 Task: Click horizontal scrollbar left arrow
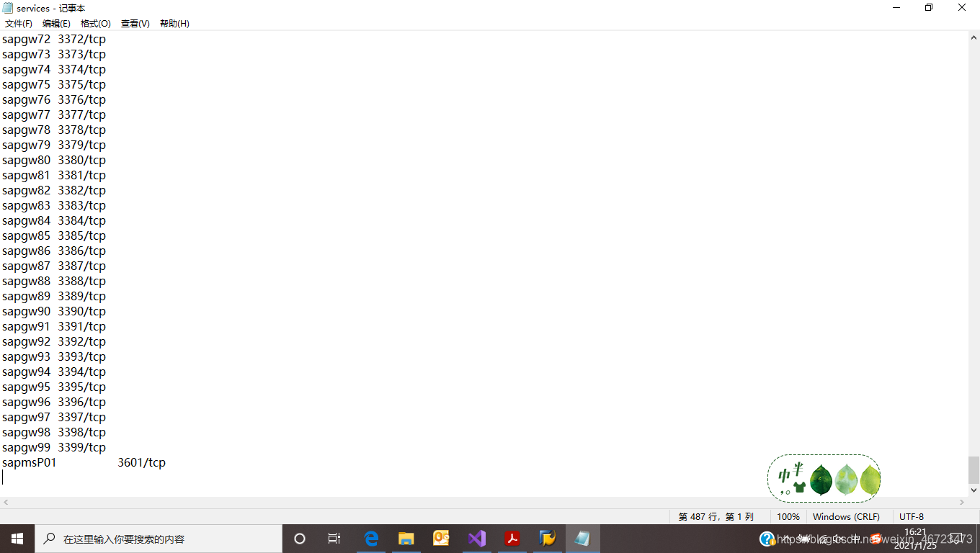[x=6, y=502]
